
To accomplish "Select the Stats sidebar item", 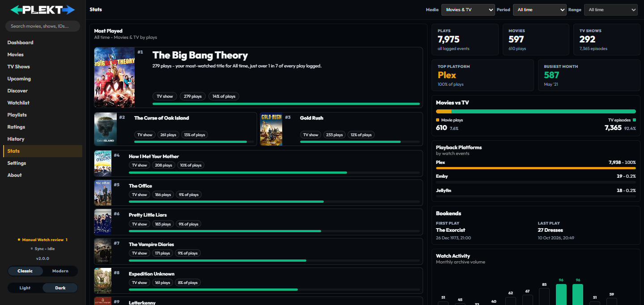I will pos(42,151).
